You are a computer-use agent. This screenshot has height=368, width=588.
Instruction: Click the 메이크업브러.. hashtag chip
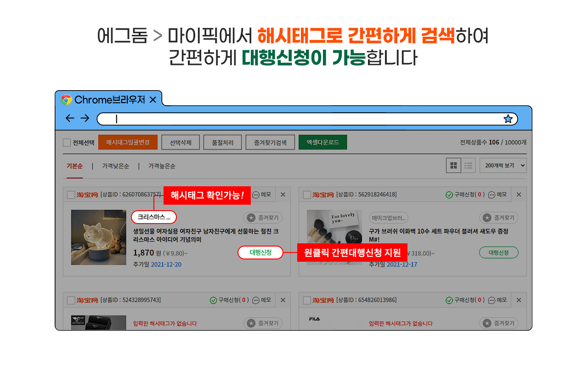pyautogui.click(x=389, y=218)
